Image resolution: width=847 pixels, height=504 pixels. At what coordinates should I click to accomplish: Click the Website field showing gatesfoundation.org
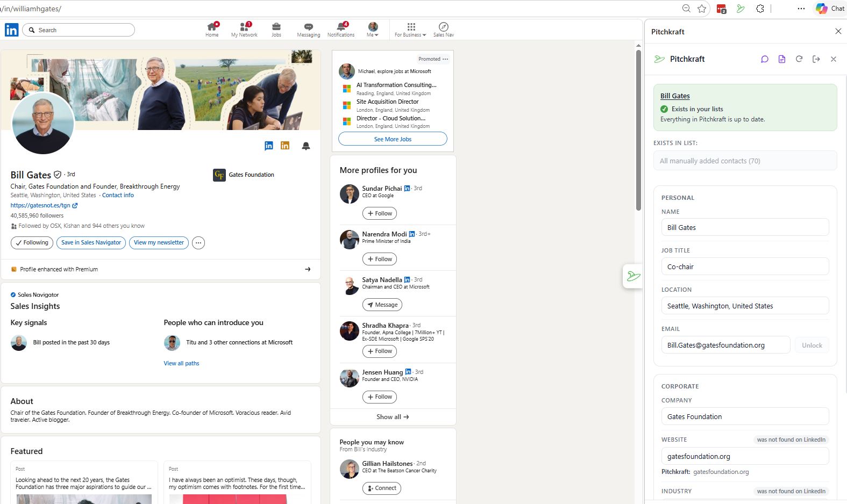click(x=745, y=456)
